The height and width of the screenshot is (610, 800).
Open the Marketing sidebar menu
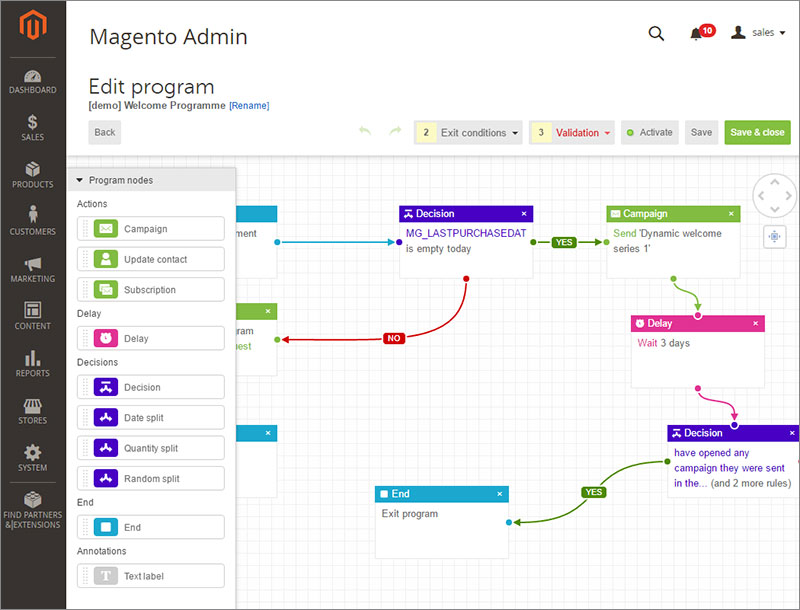coord(33,270)
